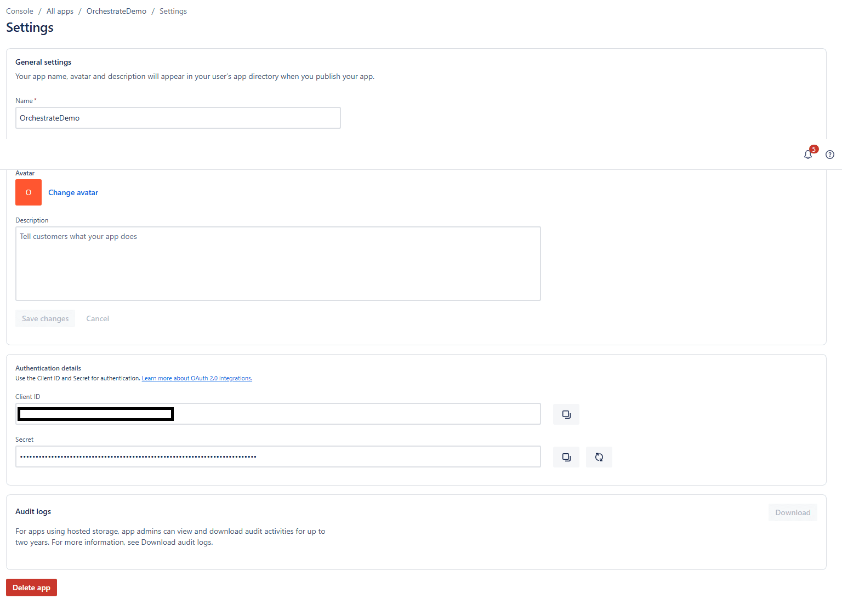
Task: Navigate to Console via breadcrumb
Action: [19, 11]
